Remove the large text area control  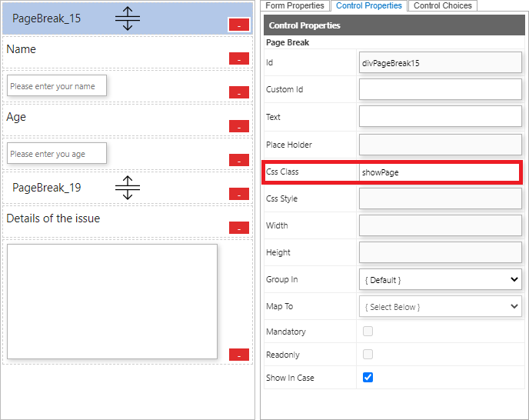pyautogui.click(x=238, y=355)
